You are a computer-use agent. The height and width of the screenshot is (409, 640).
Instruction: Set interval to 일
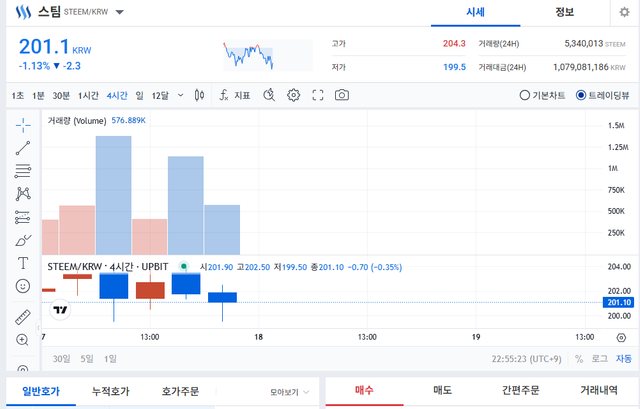coord(140,96)
